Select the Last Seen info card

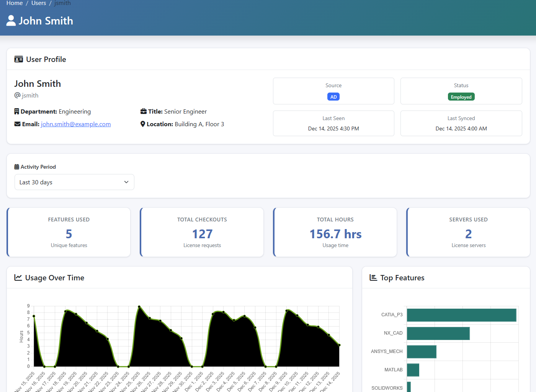pos(333,123)
